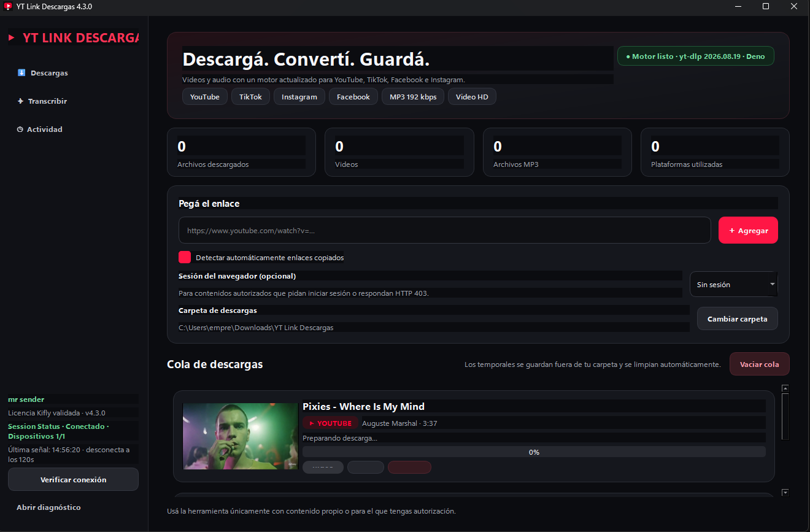
Task: Click the Archivos MP3 counter card
Action: point(557,152)
